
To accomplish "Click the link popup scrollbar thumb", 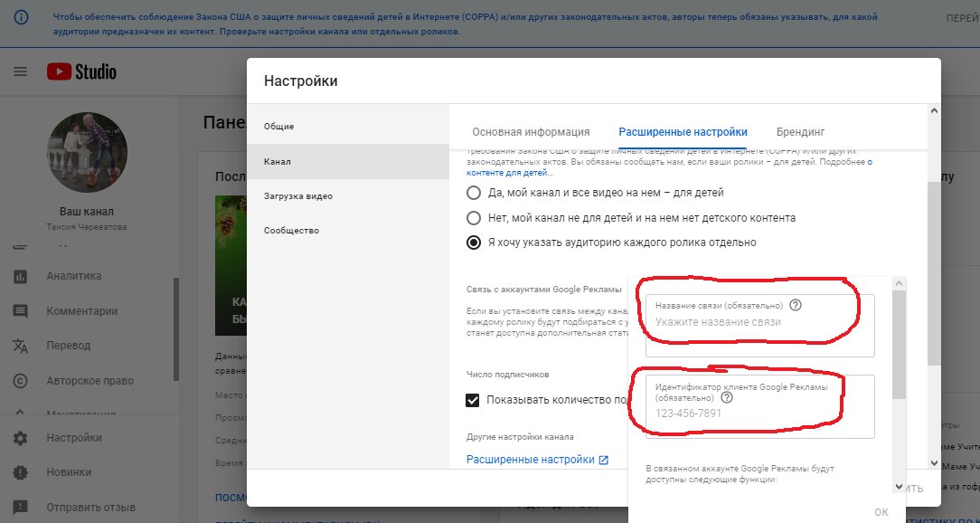I will 899,345.
